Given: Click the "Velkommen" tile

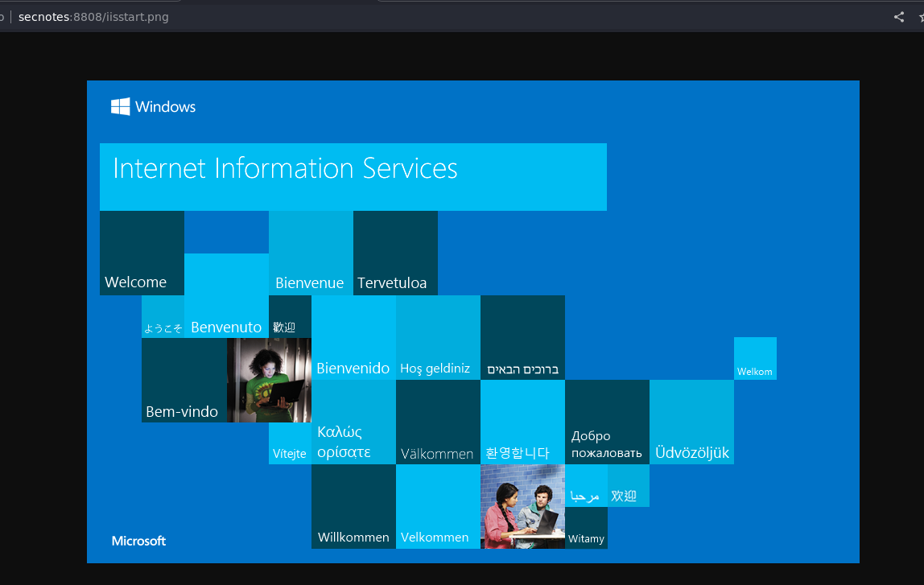Looking at the screenshot, I should tap(438, 507).
